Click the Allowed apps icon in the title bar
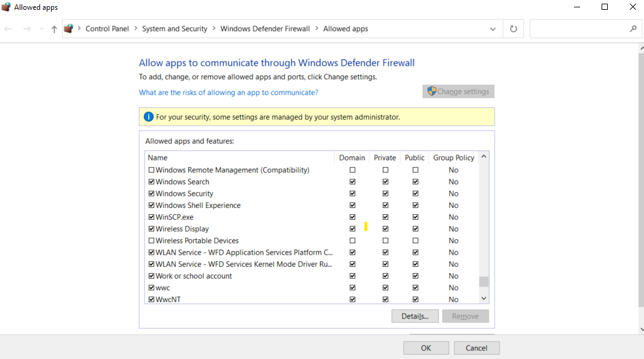The width and height of the screenshot is (644, 359). pyautogui.click(x=7, y=7)
